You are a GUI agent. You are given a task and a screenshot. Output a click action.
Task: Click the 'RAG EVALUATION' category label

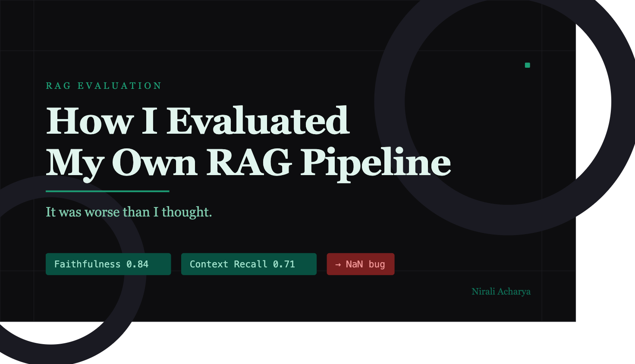click(x=104, y=86)
